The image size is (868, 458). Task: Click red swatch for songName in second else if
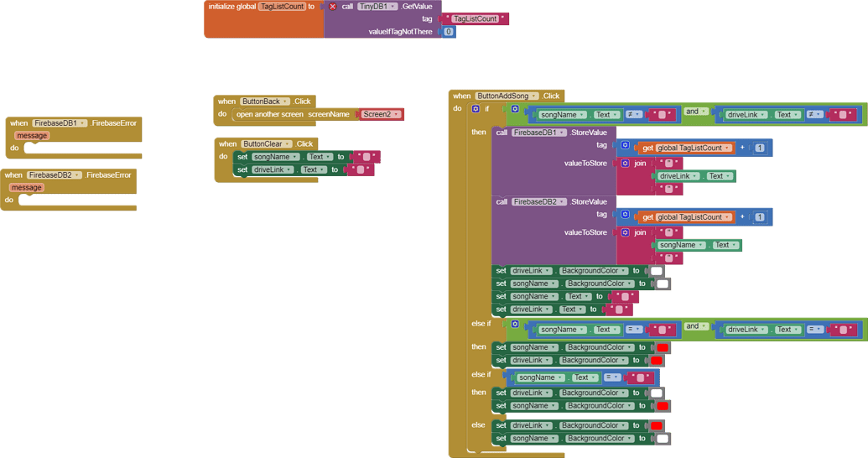pos(663,406)
